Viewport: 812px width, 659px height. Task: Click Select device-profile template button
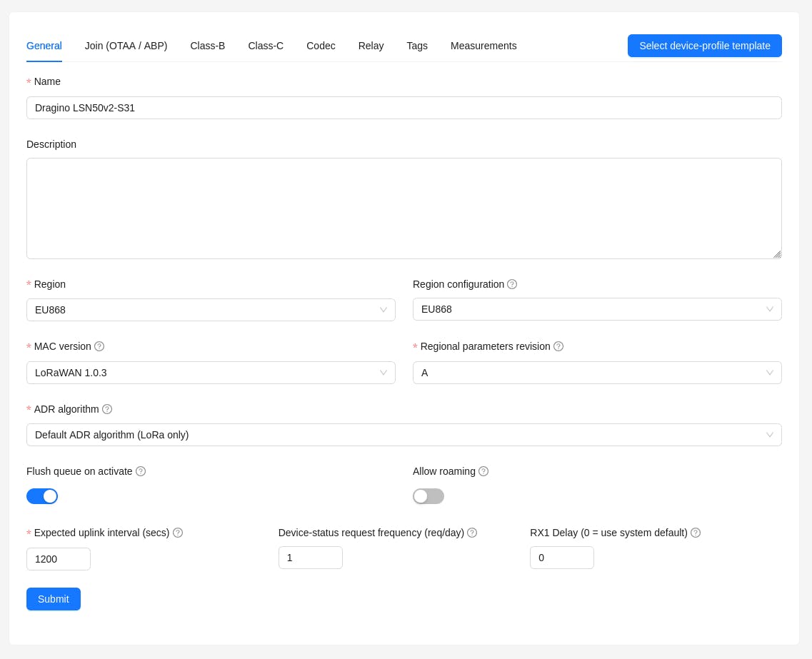click(704, 46)
